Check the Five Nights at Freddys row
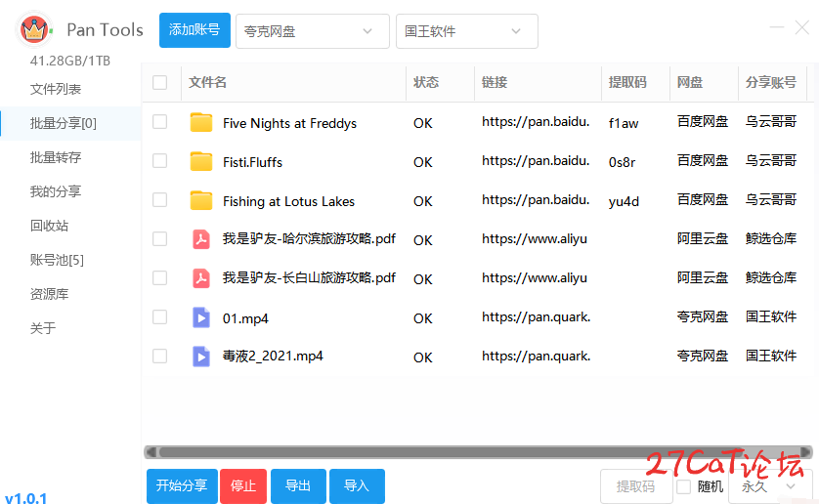 [x=160, y=122]
